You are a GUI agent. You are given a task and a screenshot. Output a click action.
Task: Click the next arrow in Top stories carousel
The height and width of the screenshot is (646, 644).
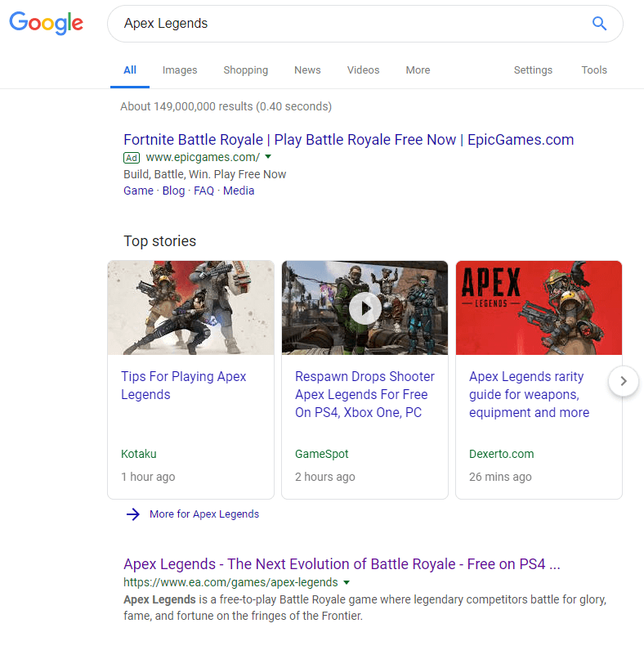click(x=624, y=381)
